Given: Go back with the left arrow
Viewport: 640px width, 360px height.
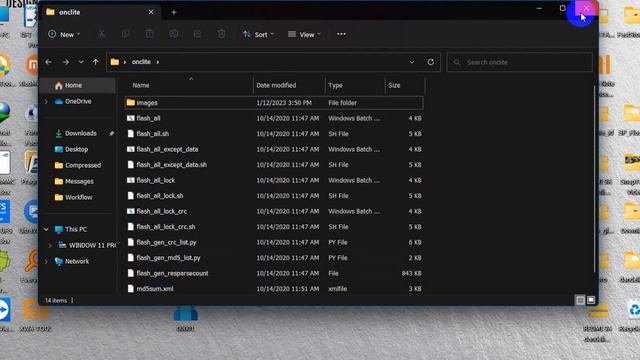Looking at the screenshot, I should [x=49, y=62].
